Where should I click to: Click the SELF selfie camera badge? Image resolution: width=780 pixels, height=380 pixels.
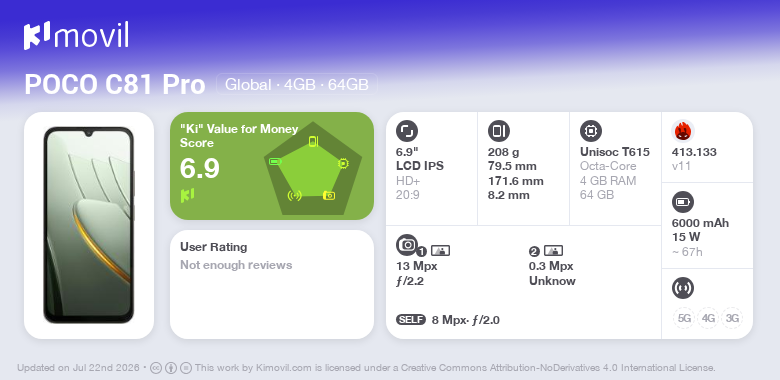tap(411, 320)
